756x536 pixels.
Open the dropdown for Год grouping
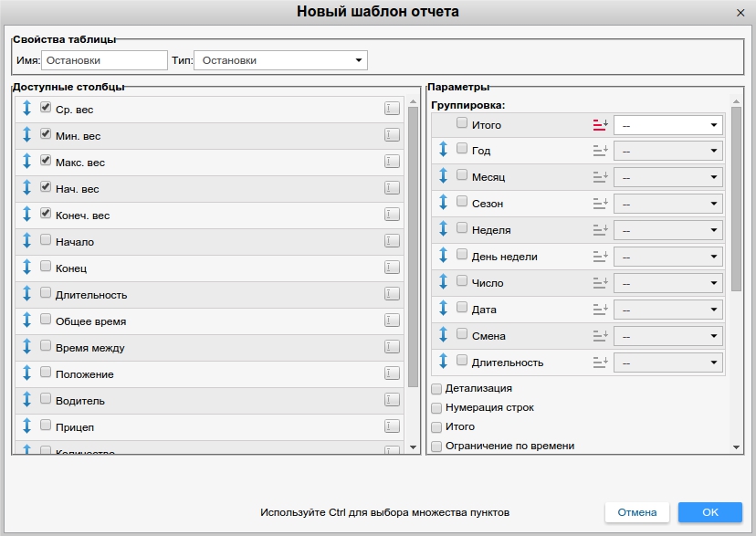(x=668, y=151)
